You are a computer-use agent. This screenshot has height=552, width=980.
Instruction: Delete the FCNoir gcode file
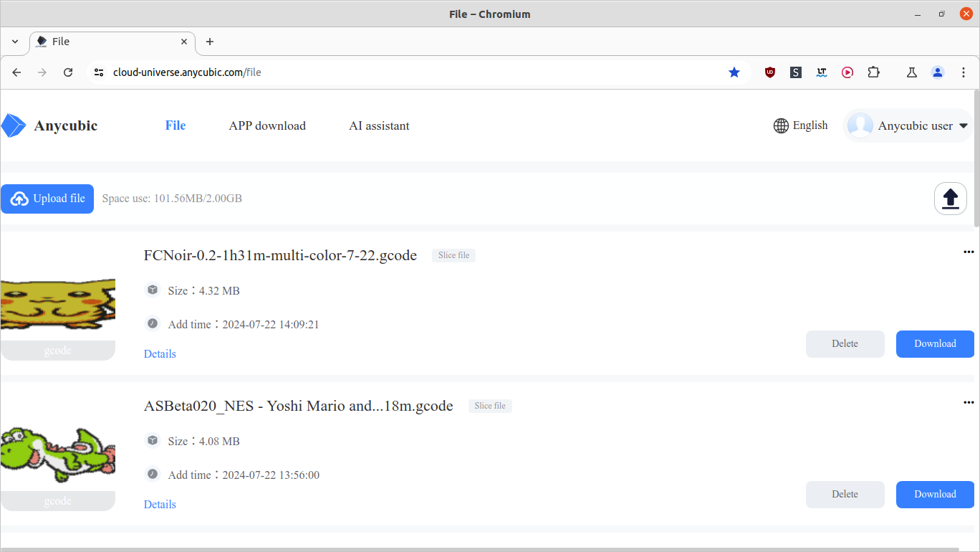click(x=845, y=344)
